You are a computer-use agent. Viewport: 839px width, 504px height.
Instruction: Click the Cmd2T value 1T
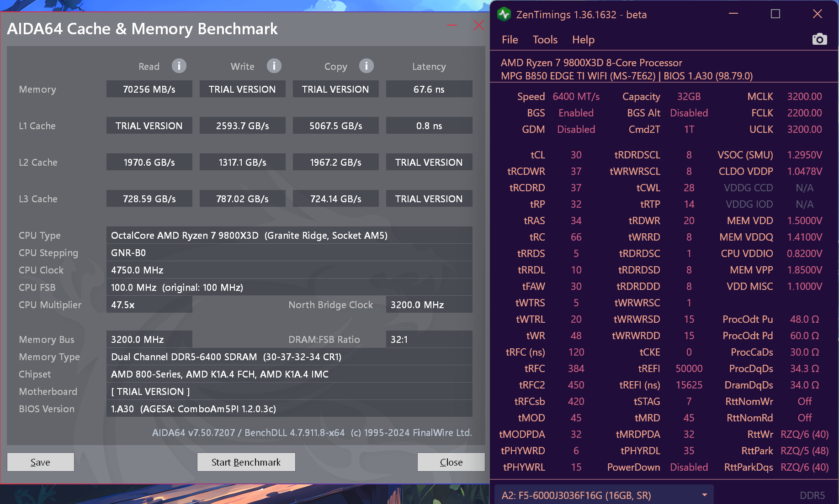[x=689, y=129]
